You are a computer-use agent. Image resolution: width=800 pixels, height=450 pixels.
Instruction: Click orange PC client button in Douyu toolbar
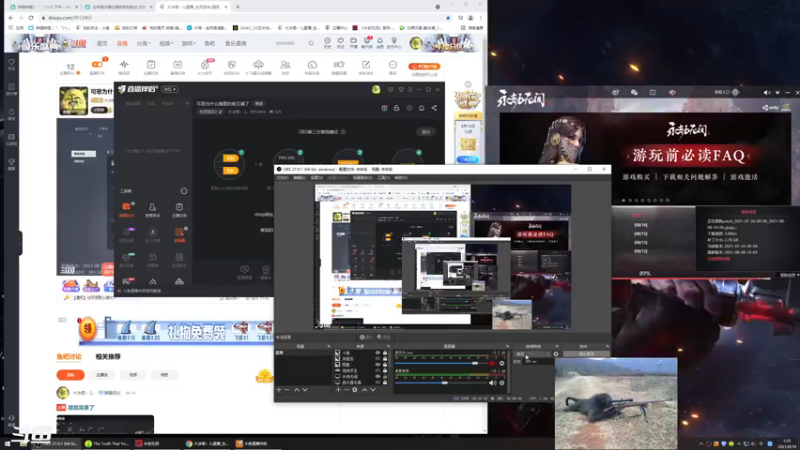click(x=424, y=66)
